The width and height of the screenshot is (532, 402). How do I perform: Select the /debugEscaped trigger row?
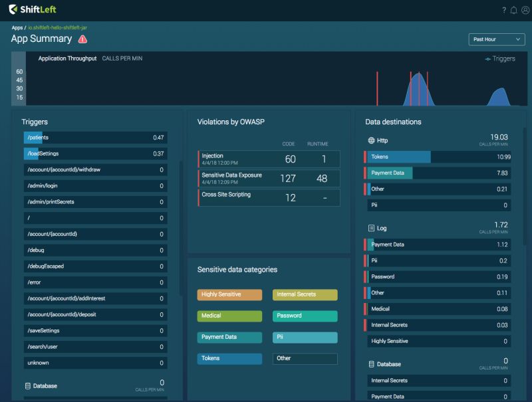pos(96,266)
